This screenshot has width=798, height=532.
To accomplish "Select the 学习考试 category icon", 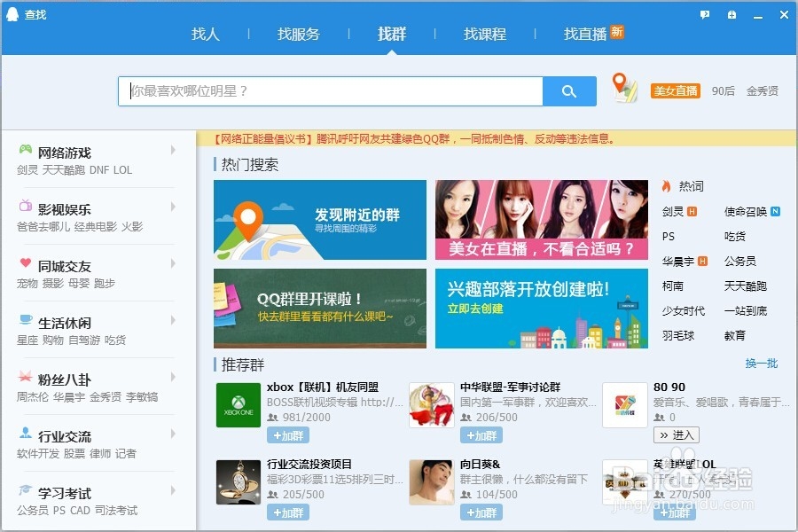I will [24, 490].
